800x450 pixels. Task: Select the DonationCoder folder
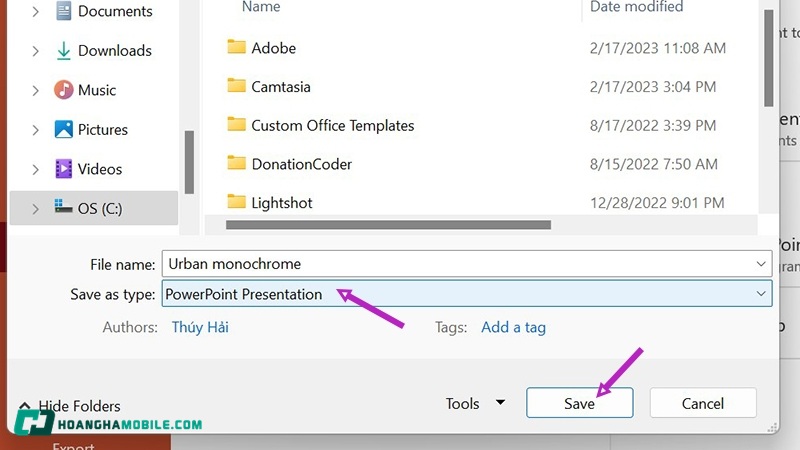click(301, 164)
